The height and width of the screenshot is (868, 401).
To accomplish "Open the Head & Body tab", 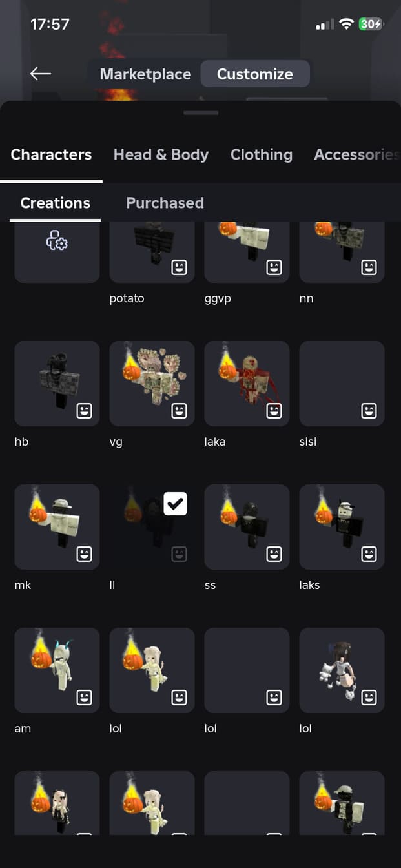I will point(161,155).
